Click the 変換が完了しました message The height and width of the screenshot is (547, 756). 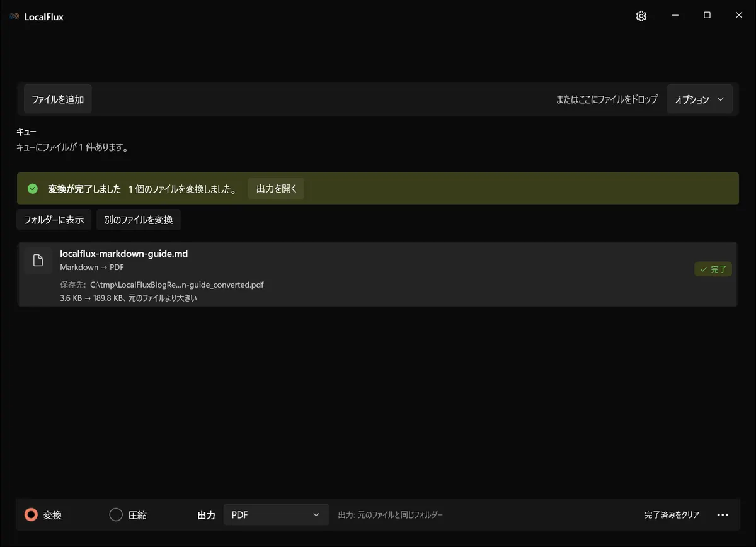coord(84,189)
